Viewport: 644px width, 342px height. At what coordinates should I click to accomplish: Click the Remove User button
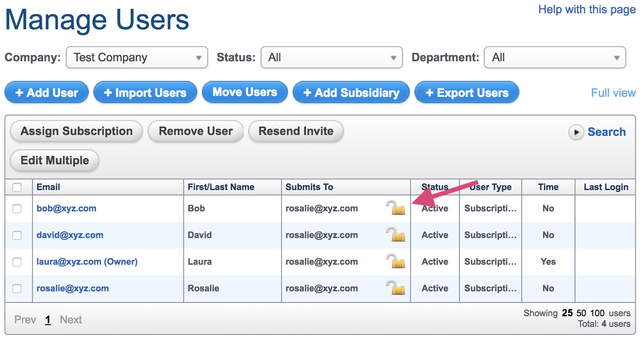[196, 131]
